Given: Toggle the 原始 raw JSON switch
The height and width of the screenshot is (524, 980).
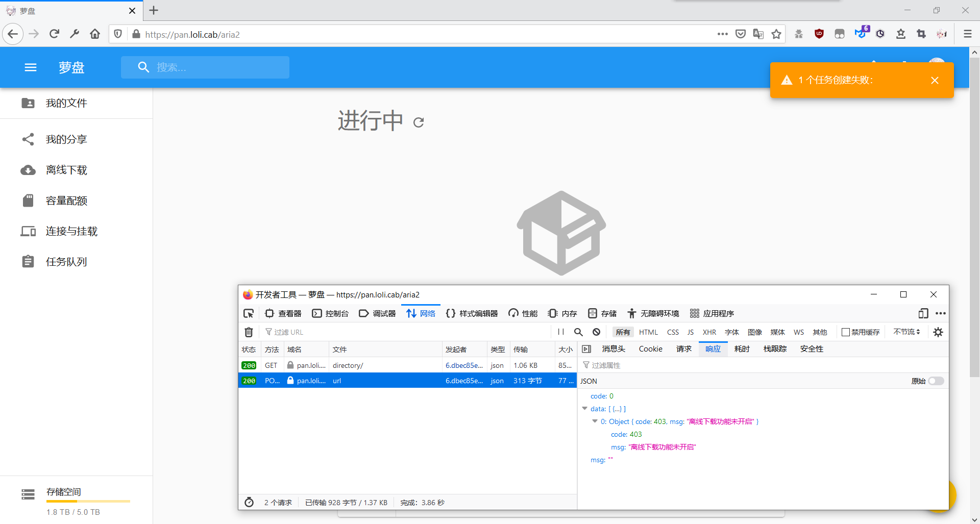Looking at the screenshot, I should (x=936, y=381).
